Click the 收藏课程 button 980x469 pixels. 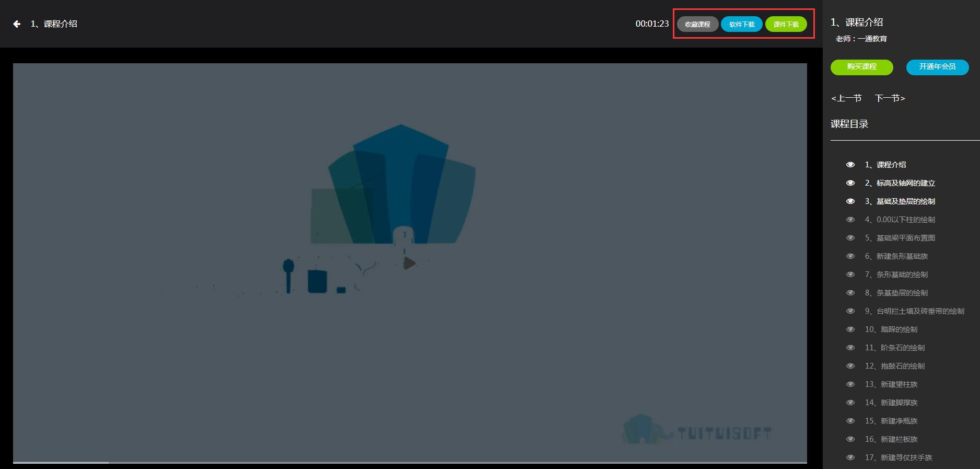click(x=697, y=24)
